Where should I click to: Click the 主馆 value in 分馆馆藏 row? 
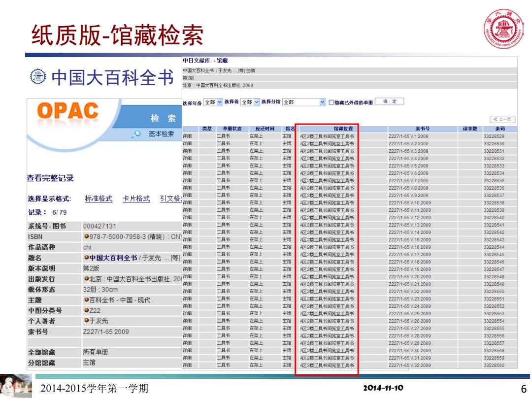click(89, 363)
